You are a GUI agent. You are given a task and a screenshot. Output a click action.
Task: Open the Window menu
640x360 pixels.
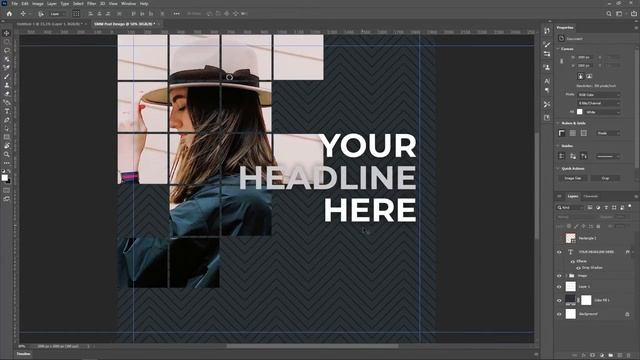tap(128, 4)
